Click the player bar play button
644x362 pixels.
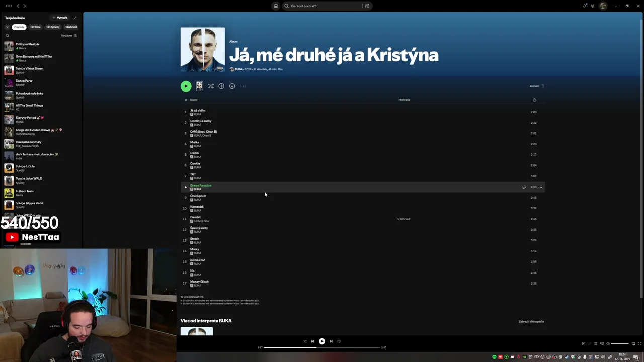click(321, 341)
